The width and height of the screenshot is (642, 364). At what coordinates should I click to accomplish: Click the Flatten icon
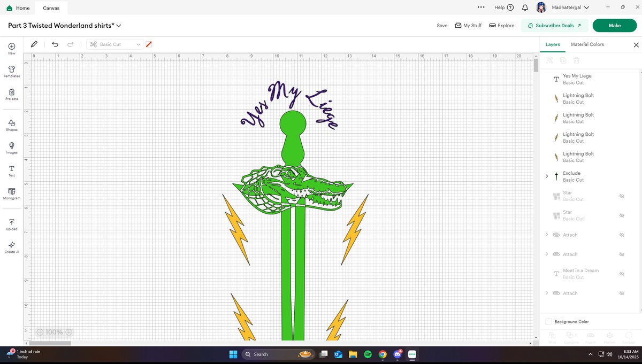609,334
